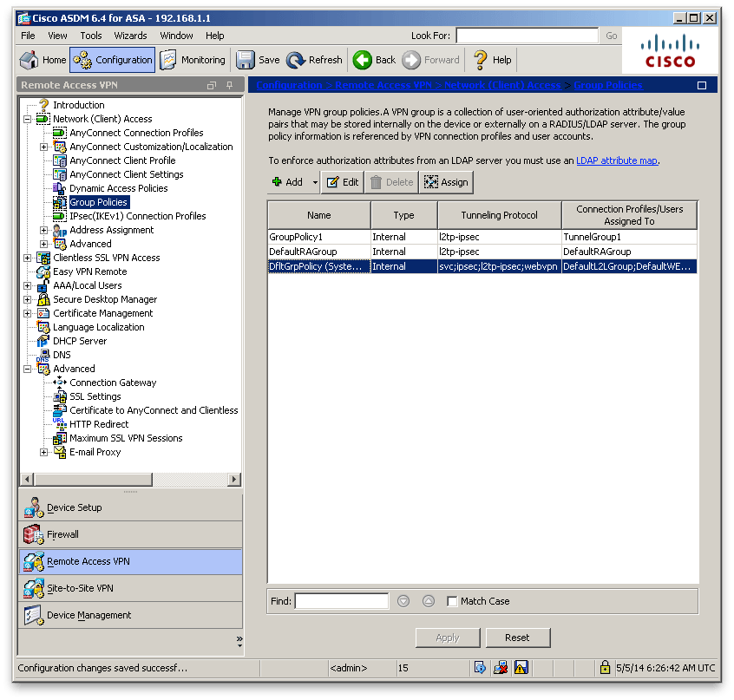Float the Remote Access VPN panel

tap(212, 85)
